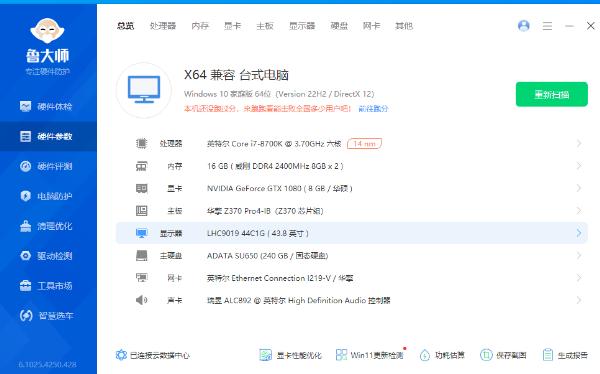Open 功耗估算 tool
Viewport: 600px width, 374px height.
[442, 355]
